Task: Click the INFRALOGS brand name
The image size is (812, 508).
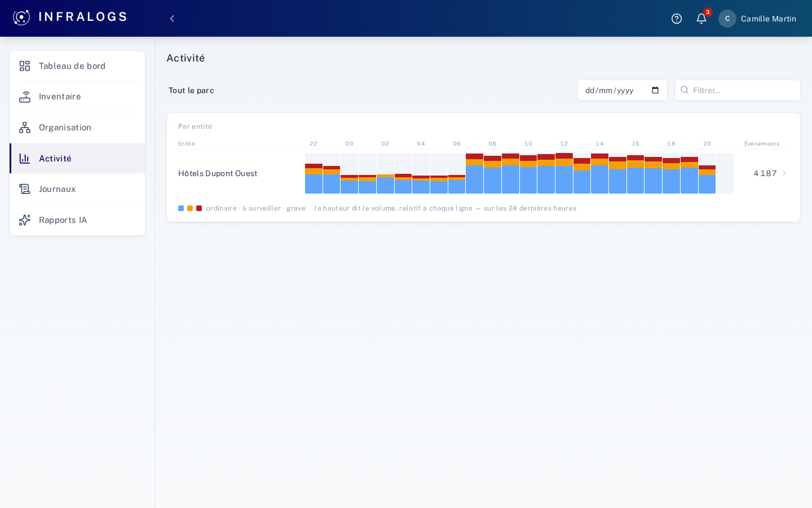Action: point(83,17)
